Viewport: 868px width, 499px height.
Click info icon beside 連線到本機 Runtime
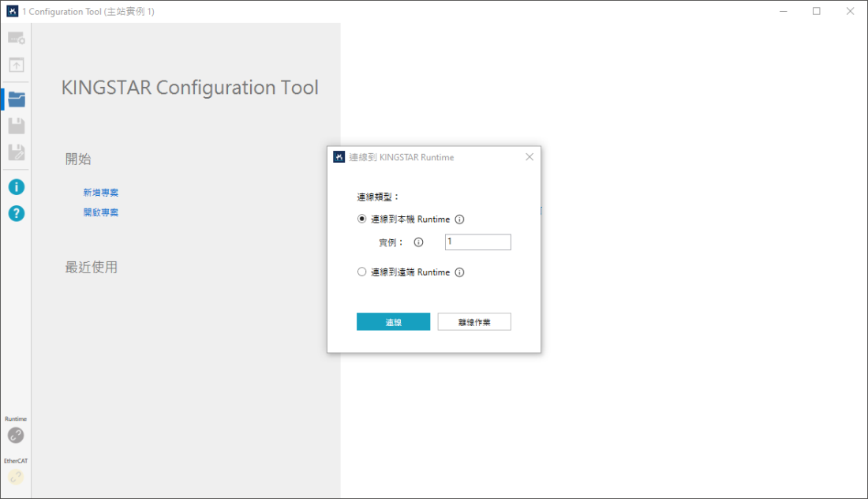pyautogui.click(x=459, y=219)
